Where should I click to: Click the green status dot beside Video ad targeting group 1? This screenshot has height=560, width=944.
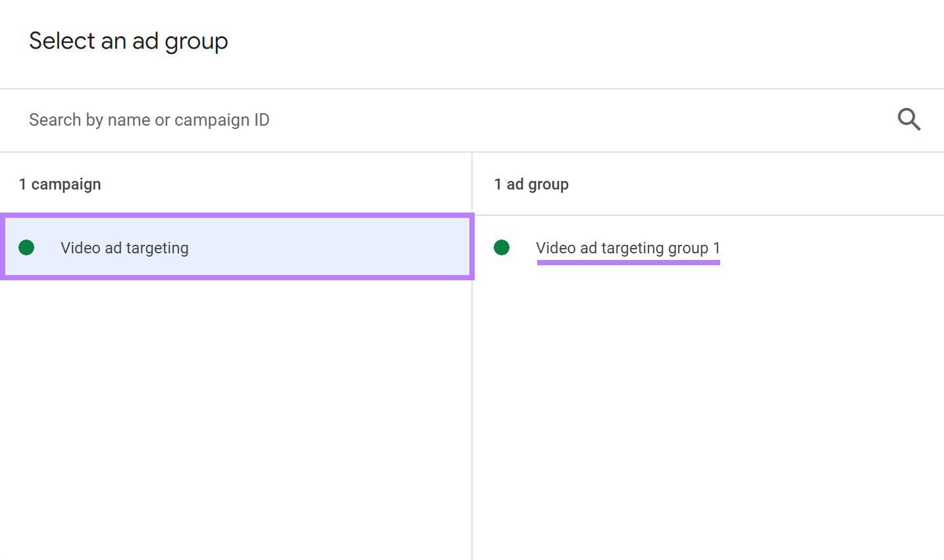pos(502,247)
